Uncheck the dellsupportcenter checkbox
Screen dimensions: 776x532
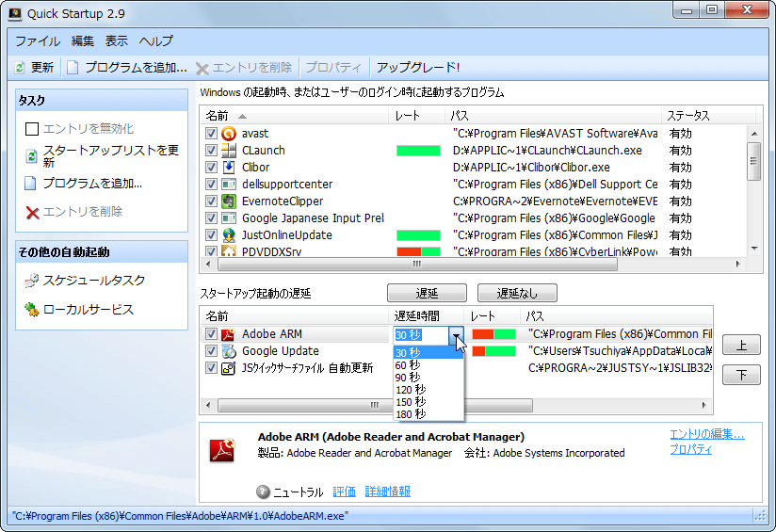pyautogui.click(x=211, y=185)
